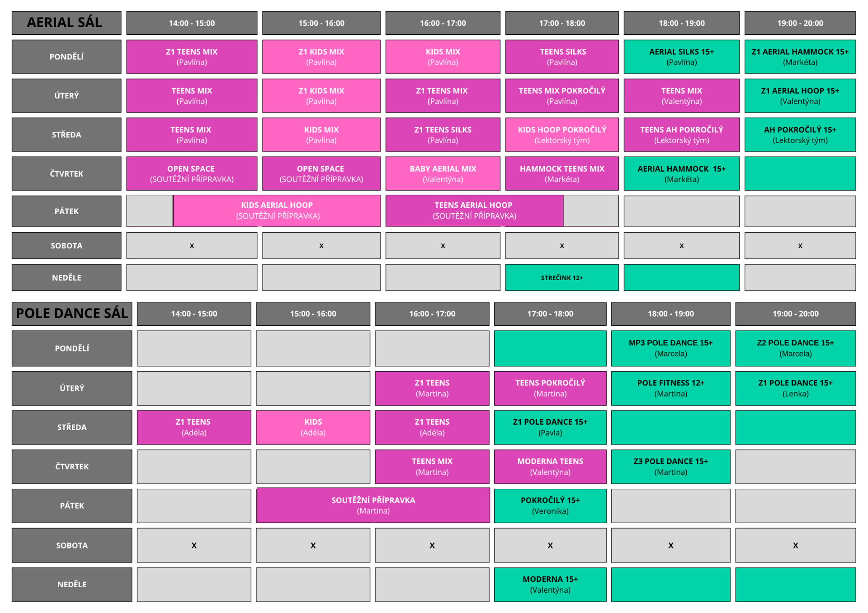Open MODERNA 15+ Sunday Valentýna class
Screen dimensions: 868x613
550,584
